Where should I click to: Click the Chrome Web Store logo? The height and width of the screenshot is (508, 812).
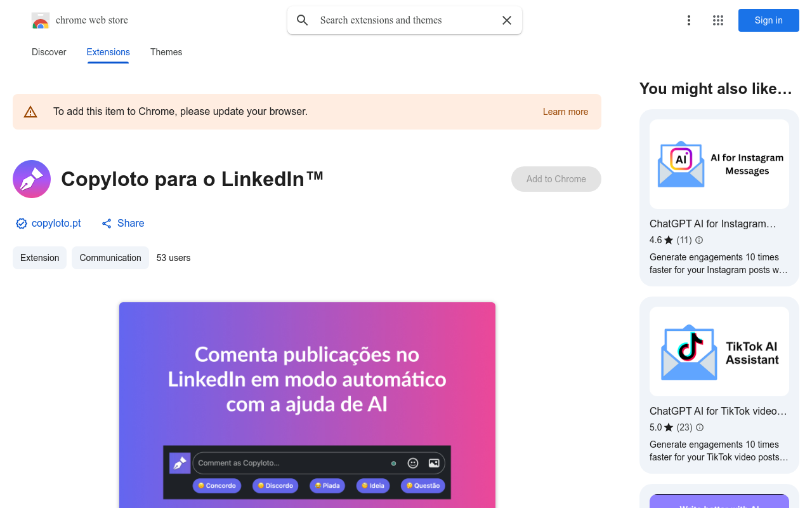[41, 20]
